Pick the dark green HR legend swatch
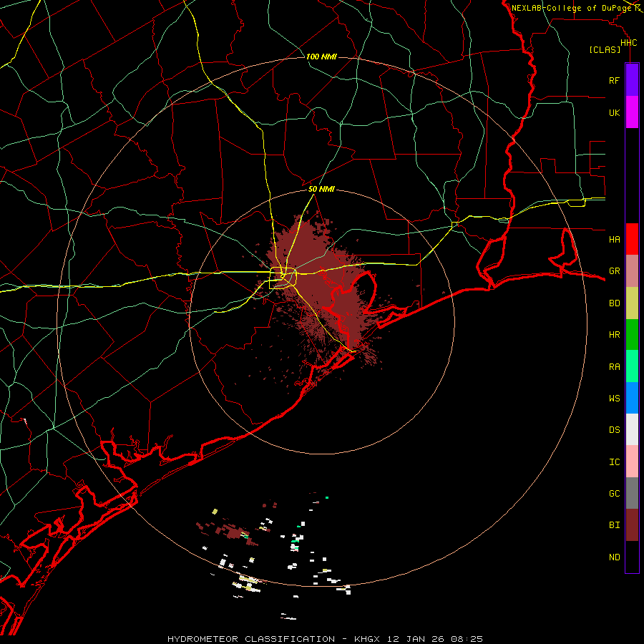Screen dimensions: 644x644 (632, 335)
